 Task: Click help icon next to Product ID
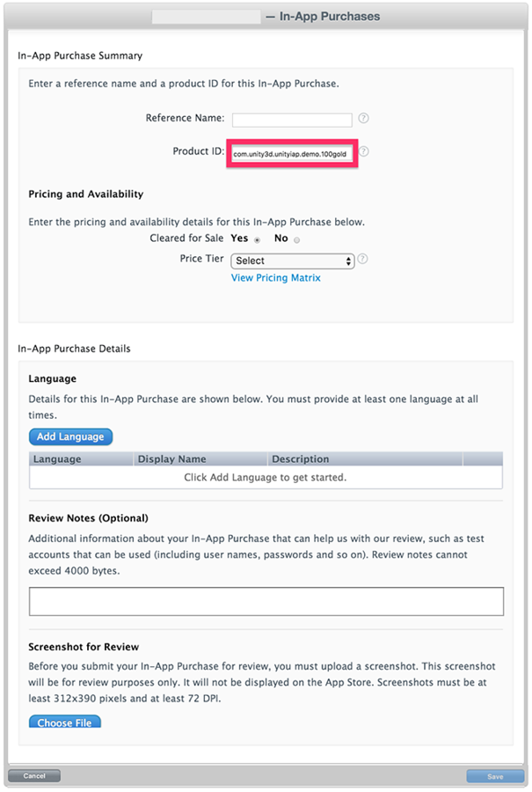point(364,151)
